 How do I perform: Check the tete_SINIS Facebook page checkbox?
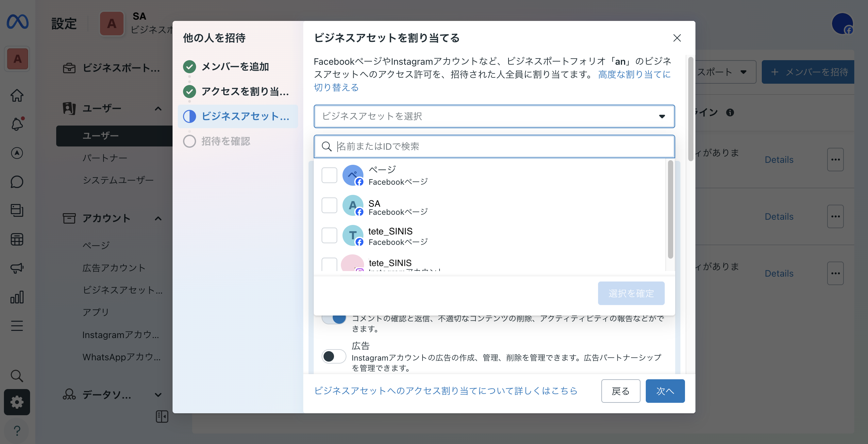[x=329, y=235]
